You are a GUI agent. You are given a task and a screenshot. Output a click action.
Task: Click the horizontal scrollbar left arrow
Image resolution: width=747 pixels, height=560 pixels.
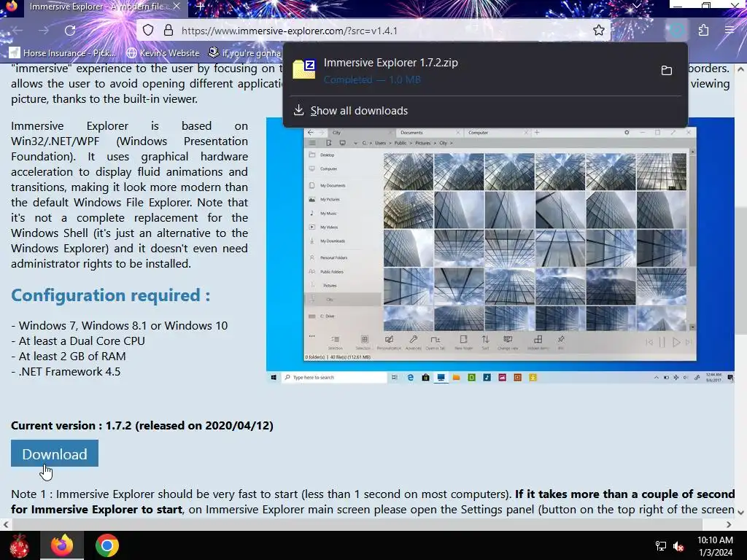tap(6, 524)
